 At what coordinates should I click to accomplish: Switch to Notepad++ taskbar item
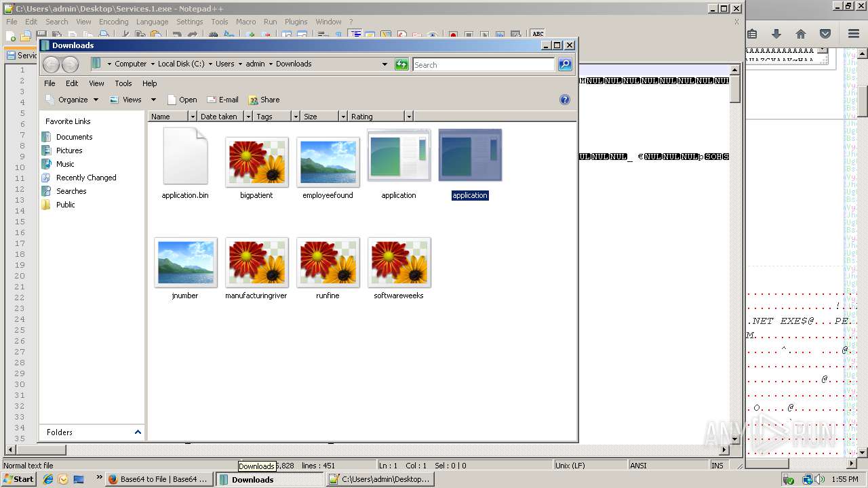pyautogui.click(x=380, y=479)
